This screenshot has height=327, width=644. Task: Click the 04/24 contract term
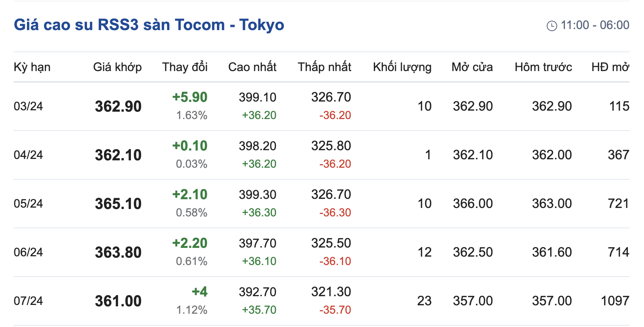pos(28,155)
